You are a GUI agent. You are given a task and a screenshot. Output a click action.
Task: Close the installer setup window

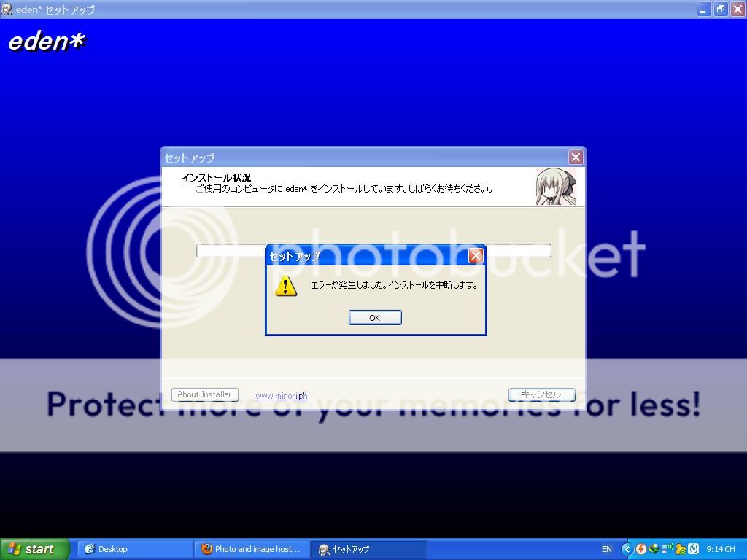576,157
